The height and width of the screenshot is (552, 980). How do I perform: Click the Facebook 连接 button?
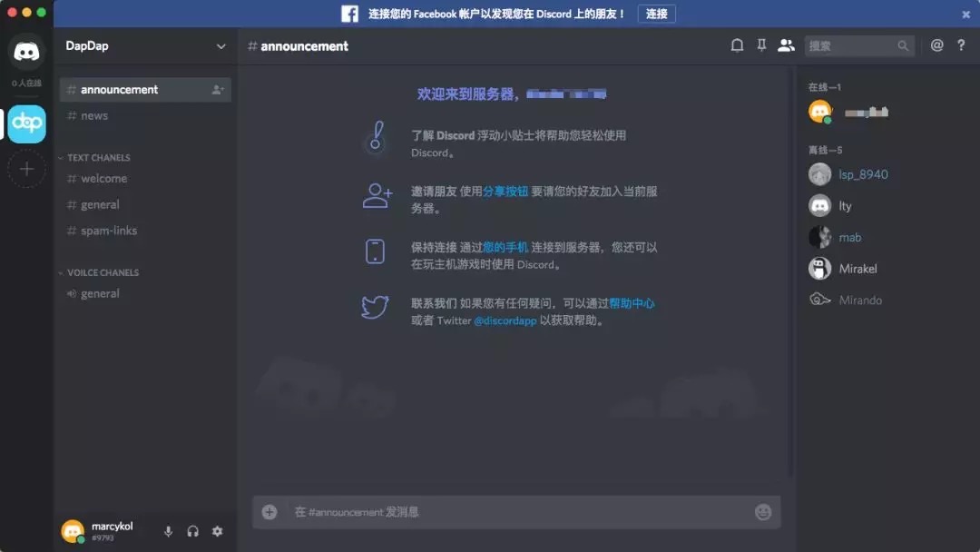(x=656, y=14)
